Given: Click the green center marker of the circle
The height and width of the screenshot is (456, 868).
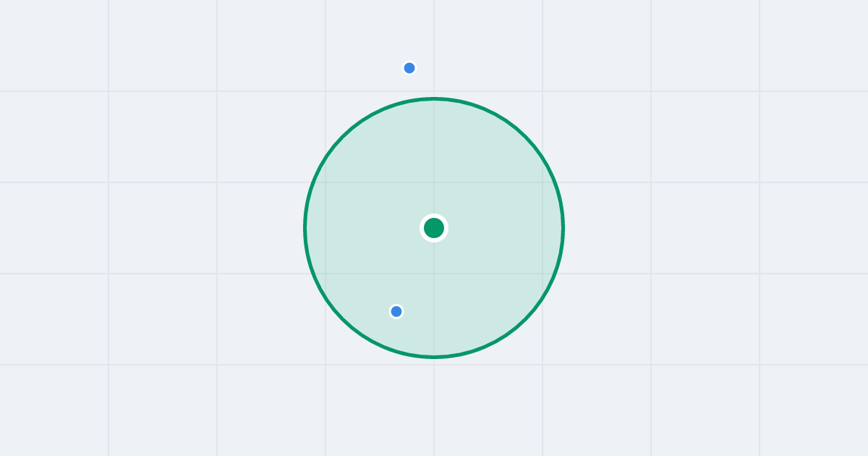Looking at the screenshot, I should pos(434,228).
